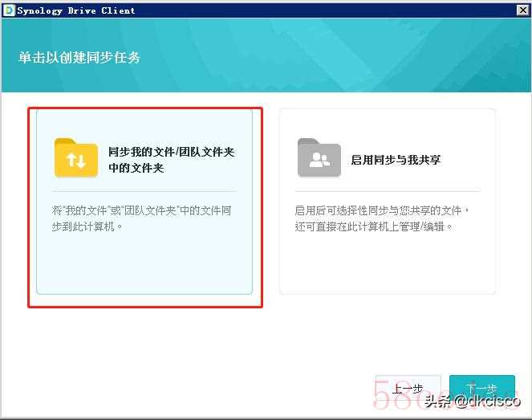Click the heading 同步我的文件/团队文件夹中的文件夹
The image size is (532, 420).
click(x=172, y=160)
